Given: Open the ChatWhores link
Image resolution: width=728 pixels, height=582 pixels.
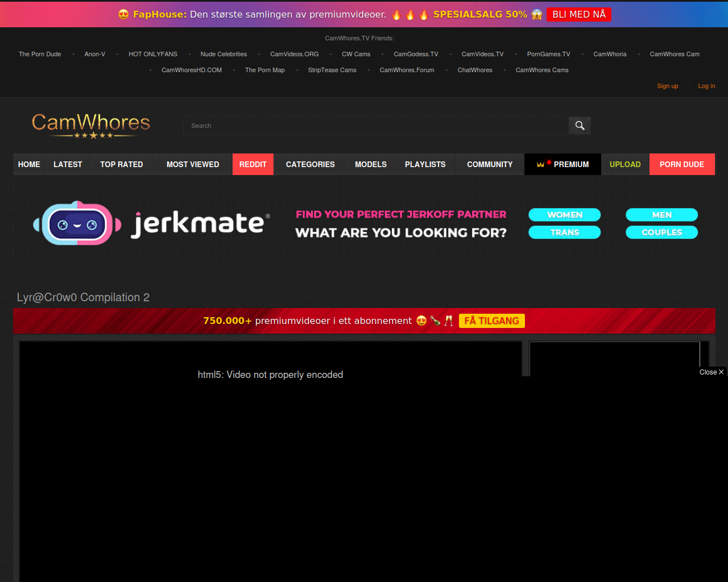Looking at the screenshot, I should 475,70.
